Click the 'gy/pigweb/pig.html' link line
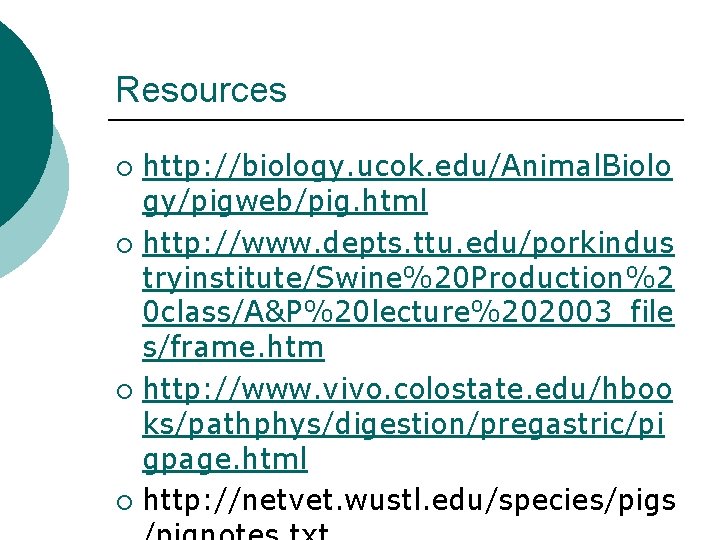 coord(285,201)
